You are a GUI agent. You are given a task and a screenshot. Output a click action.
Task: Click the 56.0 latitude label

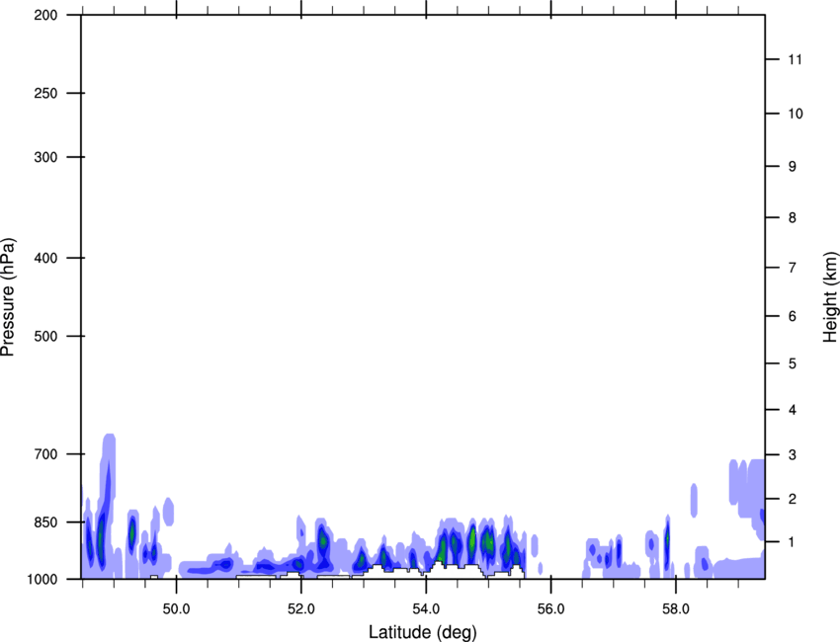pyautogui.click(x=550, y=609)
